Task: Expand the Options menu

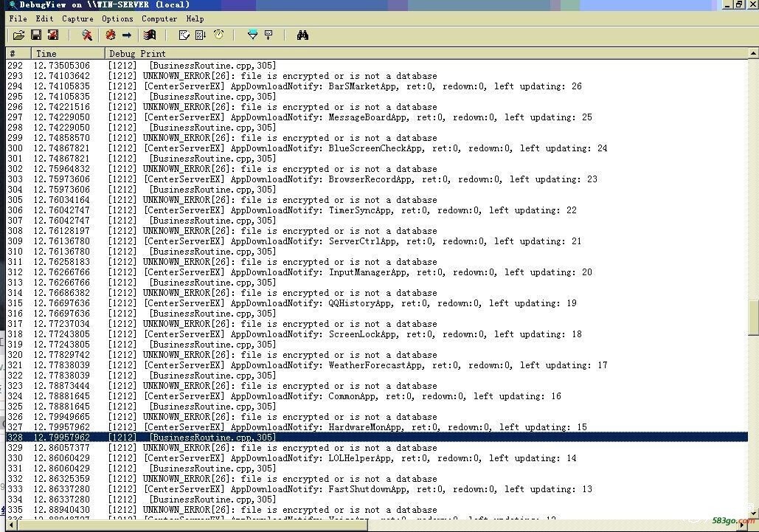Action: tap(117, 18)
